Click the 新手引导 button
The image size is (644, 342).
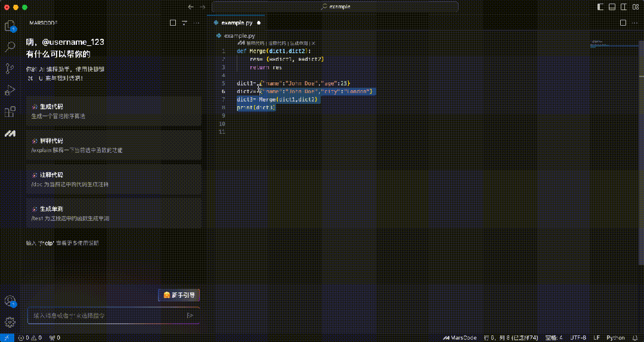pyautogui.click(x=179, y=295)
